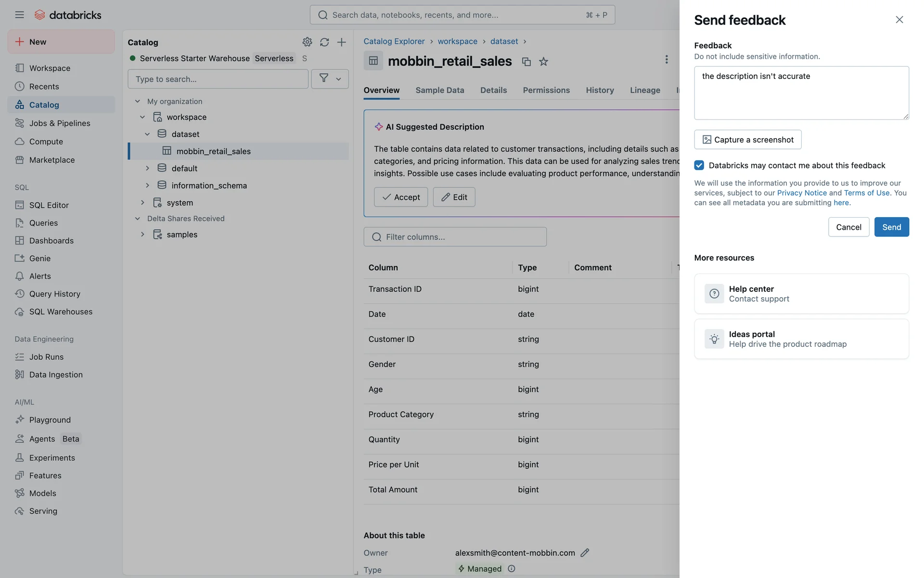Image resolution: width=924 pixels, height=578 pixels.
Task: Open the Permissions tab
Action: [x=546, y=90]
